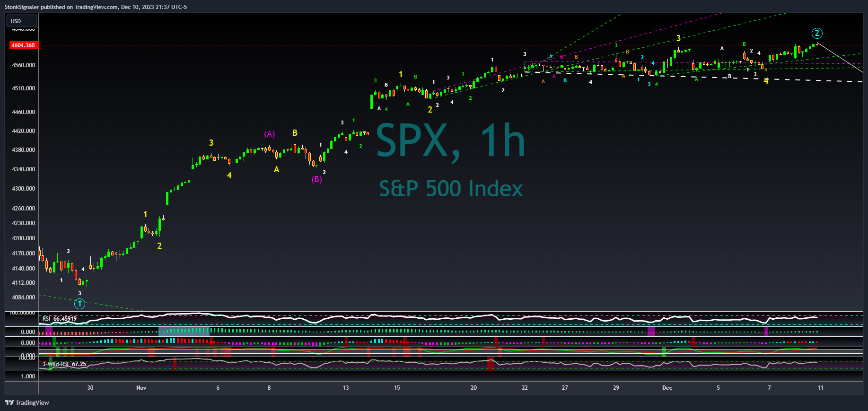Image resolution: width=868 pixels, height=411 pixels.
Task: Click the 4200.000 price axis label
Action: [x=23, y=238]
